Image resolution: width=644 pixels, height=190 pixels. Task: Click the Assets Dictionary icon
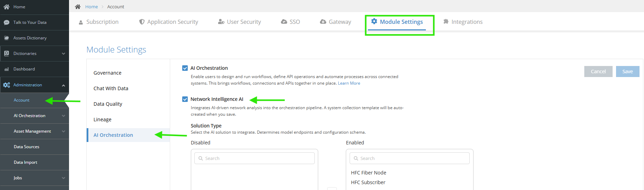tap(7, 38)
